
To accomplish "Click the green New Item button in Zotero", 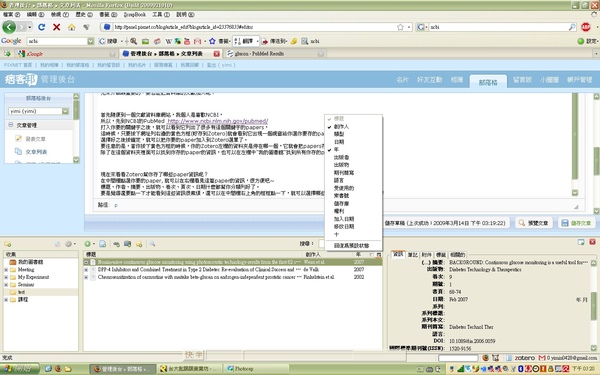I will pyautogui.click(x=88, y=244).
